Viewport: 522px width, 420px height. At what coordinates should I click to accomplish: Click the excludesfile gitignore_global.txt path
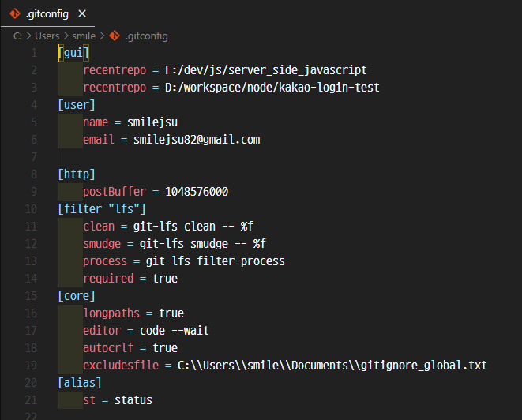[x=332, y=366]
